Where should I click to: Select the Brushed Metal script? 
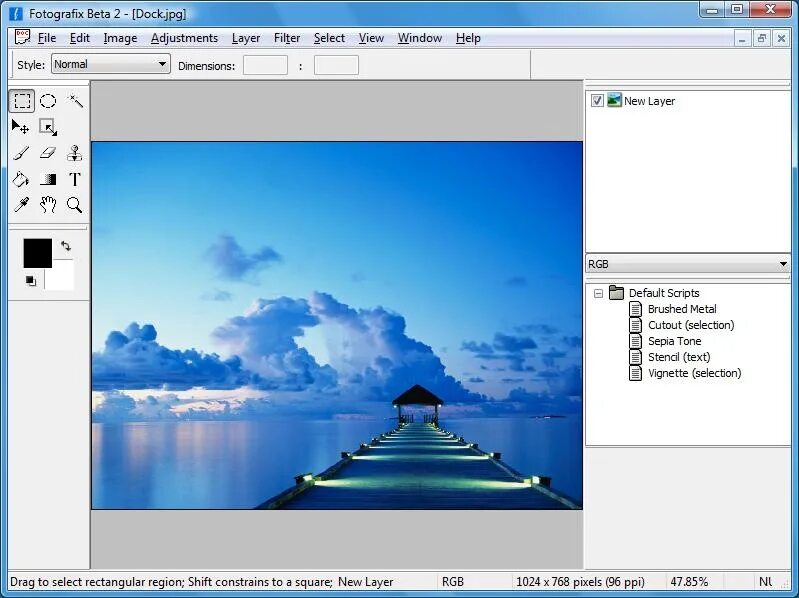coord(682,309)
